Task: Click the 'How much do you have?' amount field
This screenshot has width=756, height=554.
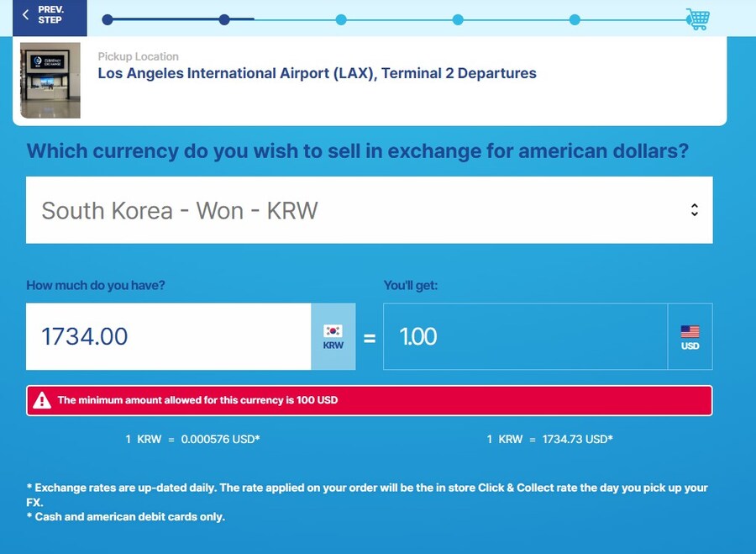Action: tap(168, 336)
